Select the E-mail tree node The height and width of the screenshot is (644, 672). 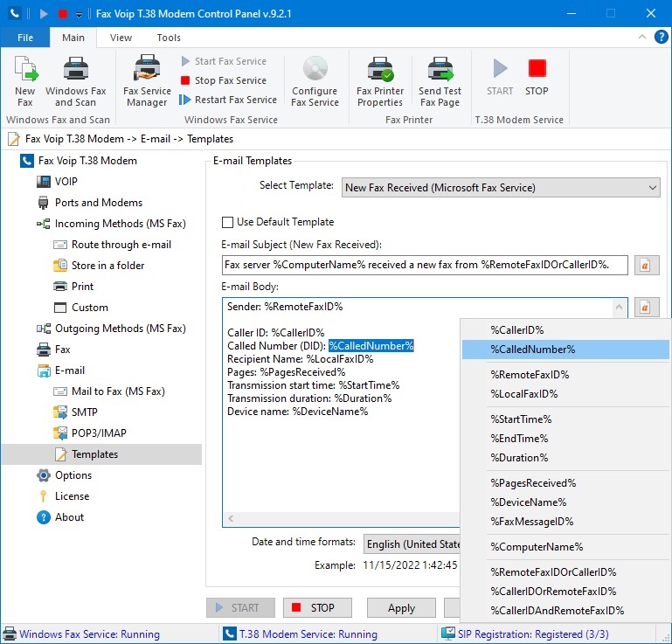pyautogui.click(x=61, y=370)
